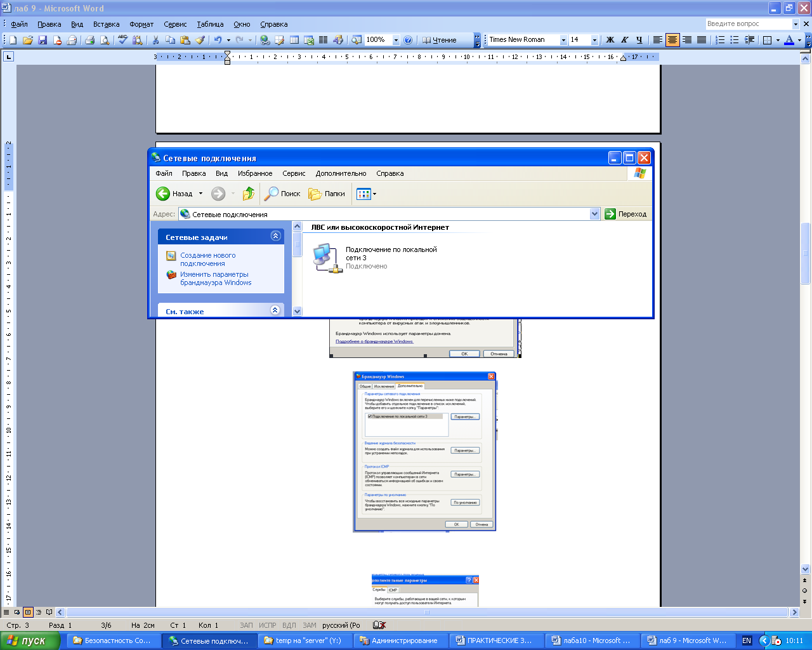This screenshot has height=650, width=812.
Task: Click the Переход button
Action: (625, 214)
